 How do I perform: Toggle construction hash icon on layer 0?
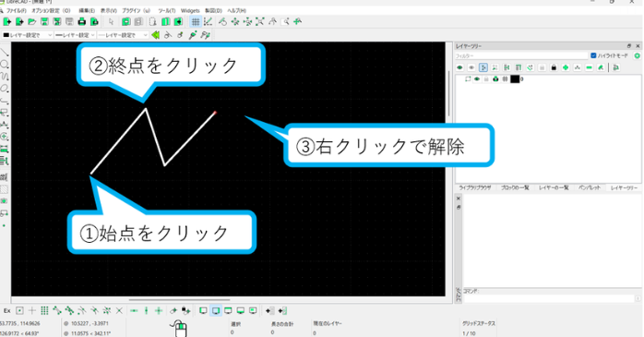[x=506, y=78]
